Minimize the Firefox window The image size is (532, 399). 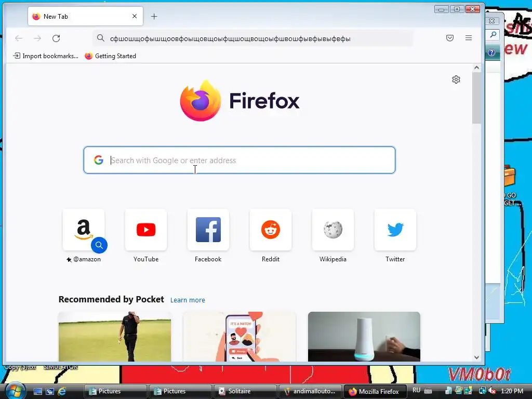(x=442, y=9)
